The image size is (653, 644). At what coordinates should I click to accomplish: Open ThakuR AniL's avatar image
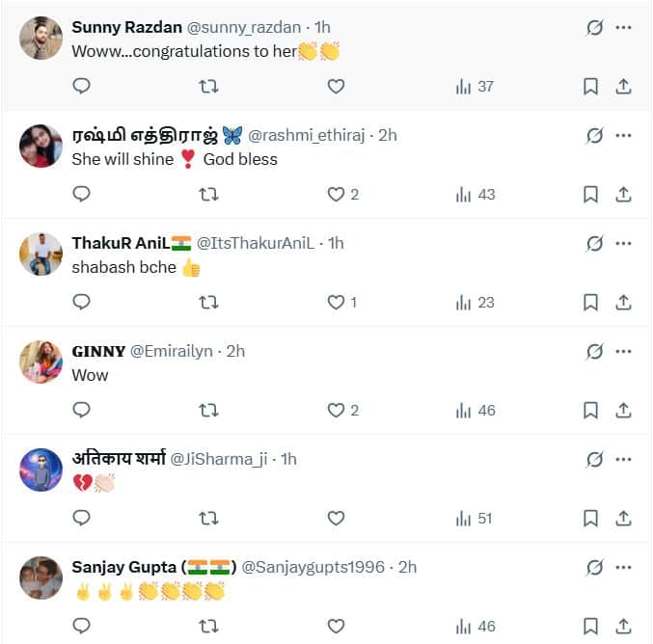pyautogui.click(x=41, y=254)
